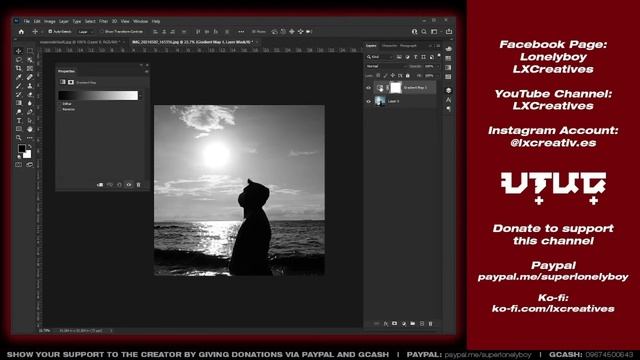Select the Clone Stamp tool

pos(30,86)
